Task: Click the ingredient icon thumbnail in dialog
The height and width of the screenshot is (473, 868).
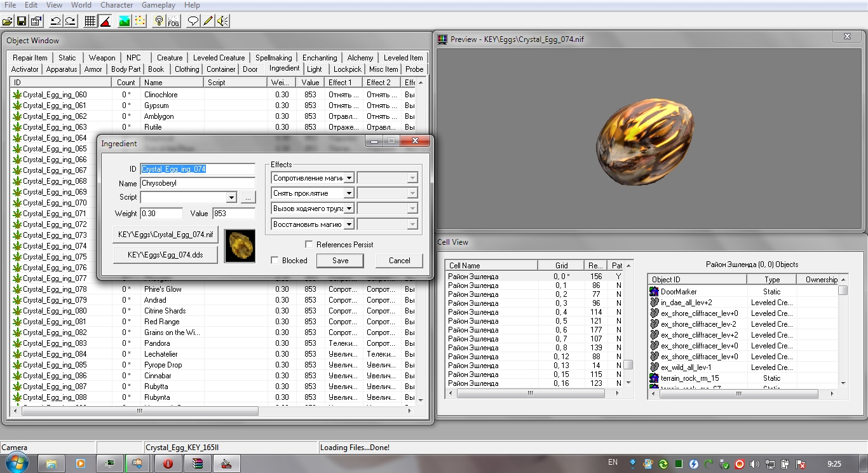Action: pos(240,246)
